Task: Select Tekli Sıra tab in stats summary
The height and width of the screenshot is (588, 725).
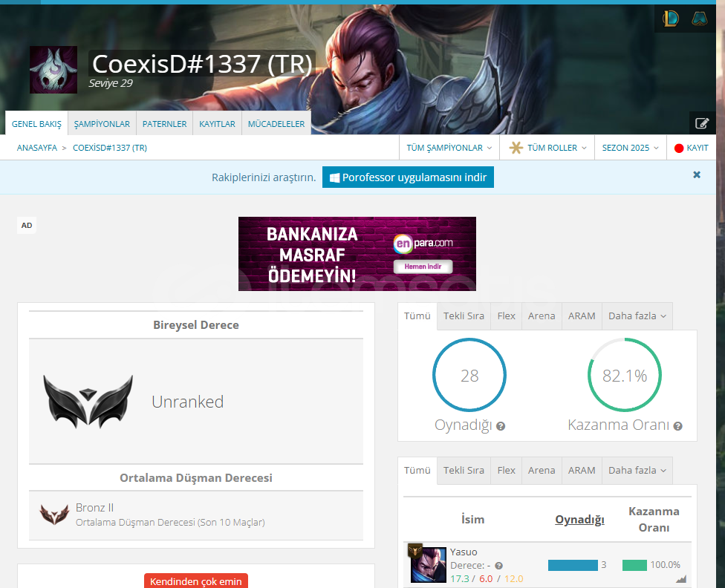Action: coord(464,316)
